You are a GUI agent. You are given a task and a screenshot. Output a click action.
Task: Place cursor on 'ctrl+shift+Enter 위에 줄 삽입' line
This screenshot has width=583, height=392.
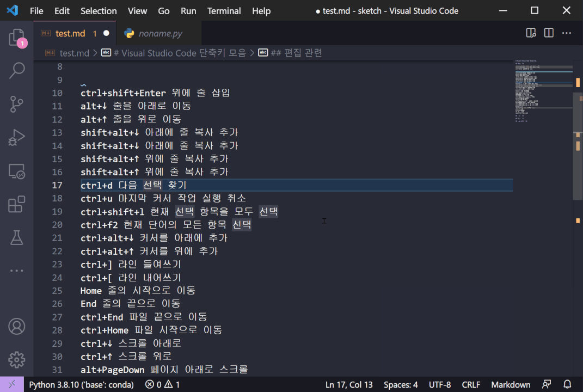tap(155, 93)
